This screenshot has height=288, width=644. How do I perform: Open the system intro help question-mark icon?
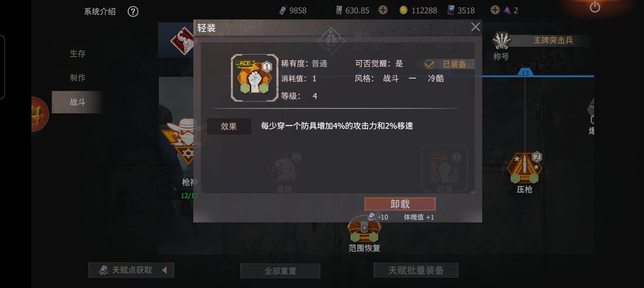133,11
